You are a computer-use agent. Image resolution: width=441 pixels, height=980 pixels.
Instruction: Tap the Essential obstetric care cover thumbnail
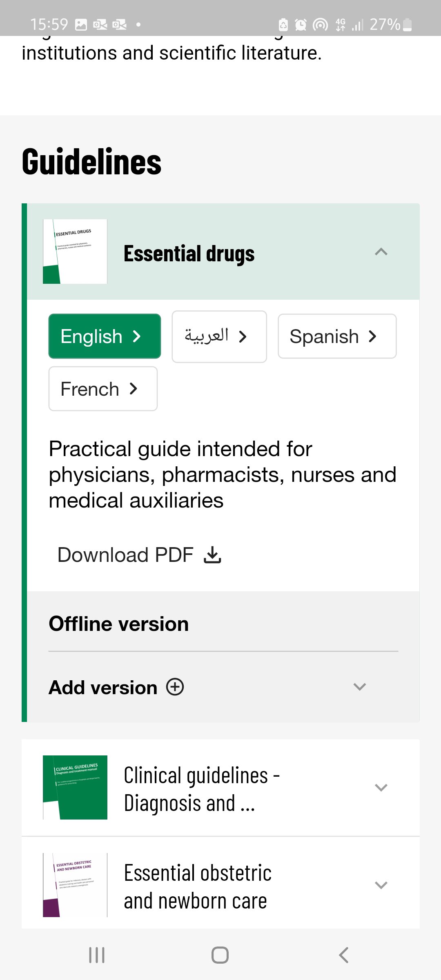pos(75,885)
